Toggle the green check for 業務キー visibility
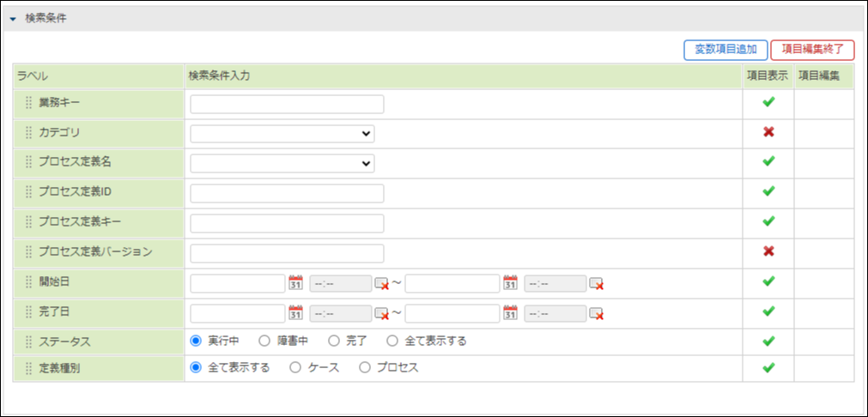Image resolution: width=868 pixels, height=417 pixels. [x=768, y=103]
